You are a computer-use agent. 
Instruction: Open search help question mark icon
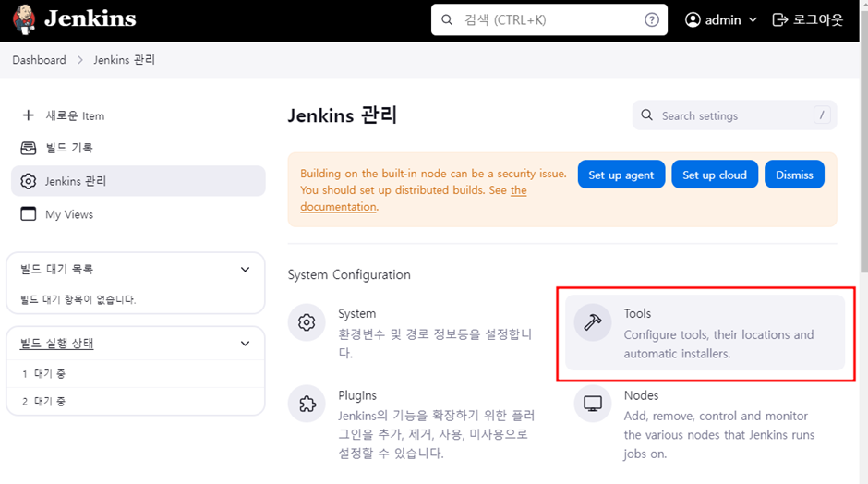[x=652, y=20]
